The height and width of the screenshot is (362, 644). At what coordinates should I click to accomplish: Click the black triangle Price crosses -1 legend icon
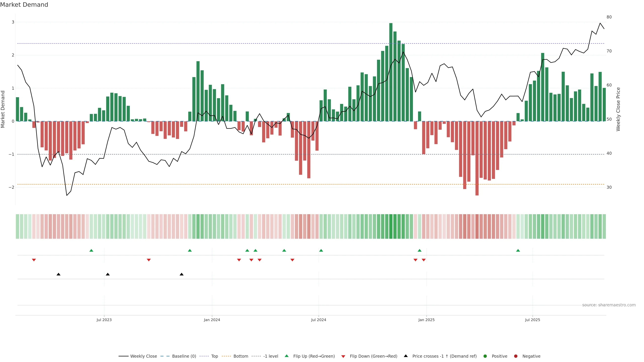coord(406,356)
